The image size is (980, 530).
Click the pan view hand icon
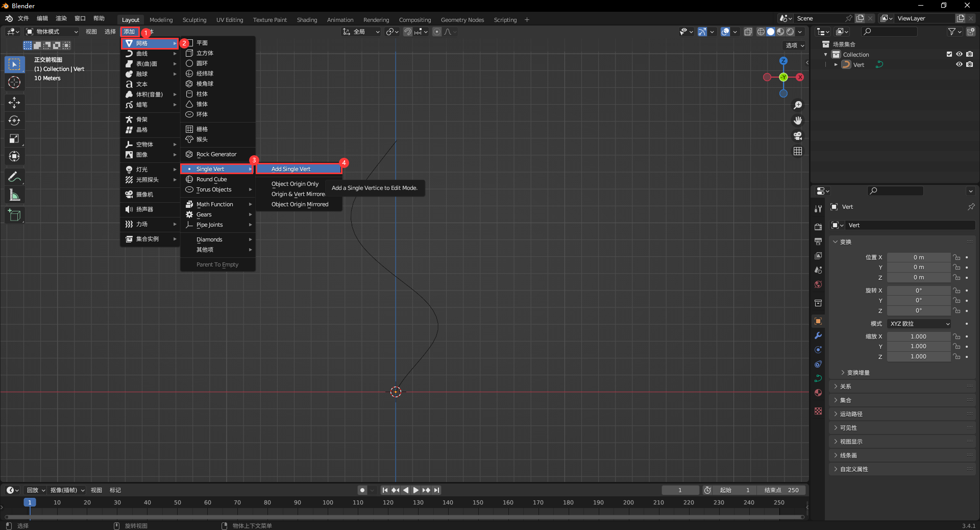[x=797, y=121]
